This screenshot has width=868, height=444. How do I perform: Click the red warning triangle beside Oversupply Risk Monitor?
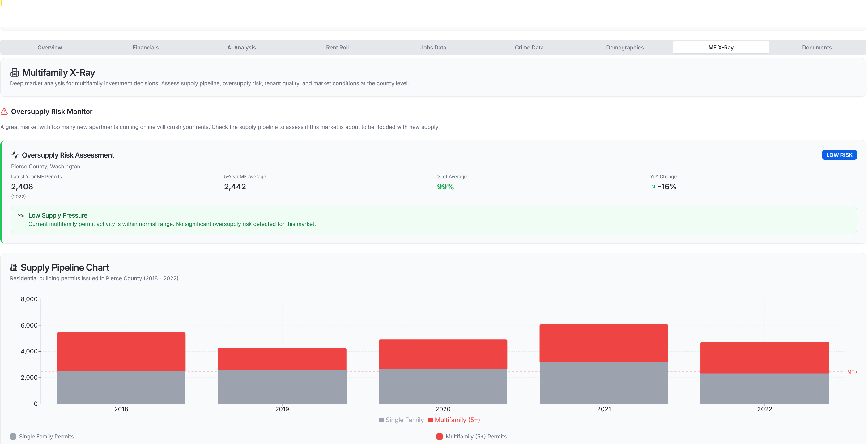click(4, 112)
